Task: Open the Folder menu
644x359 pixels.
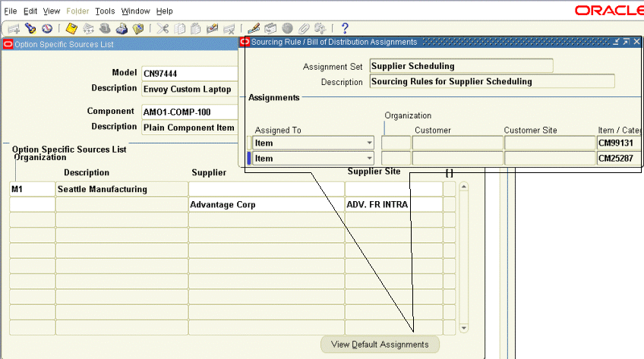Action: click(77, 11)
